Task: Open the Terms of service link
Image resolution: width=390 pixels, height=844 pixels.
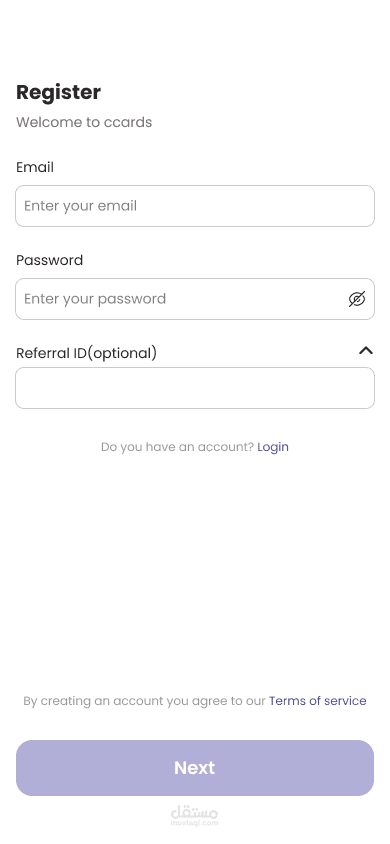Action: click(x=317, y=701)
